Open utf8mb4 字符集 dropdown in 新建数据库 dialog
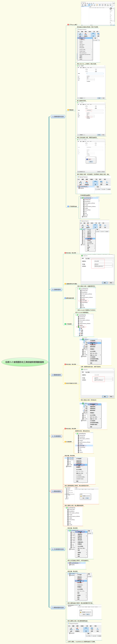Screen dimensions: 117x644 pos(112,264)
